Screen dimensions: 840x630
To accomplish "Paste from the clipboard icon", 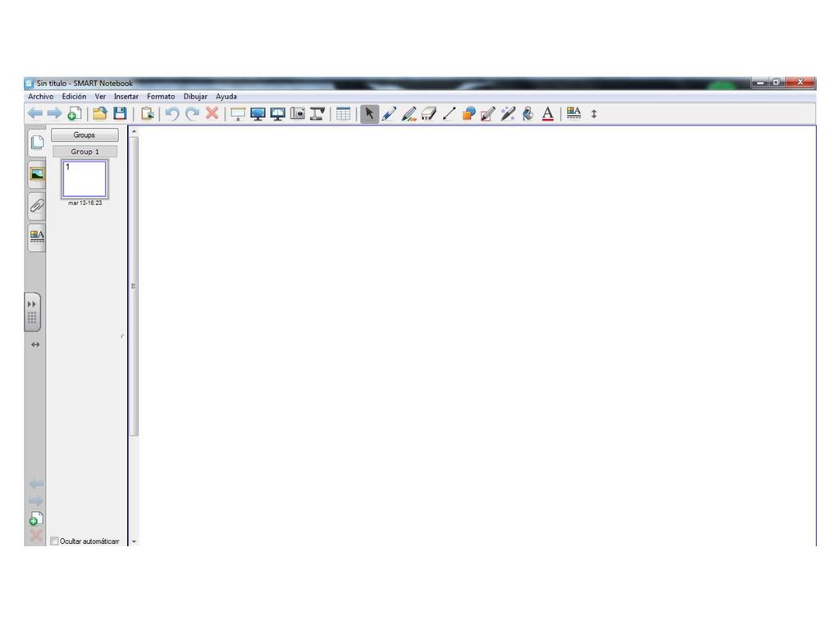I will 147,113.
